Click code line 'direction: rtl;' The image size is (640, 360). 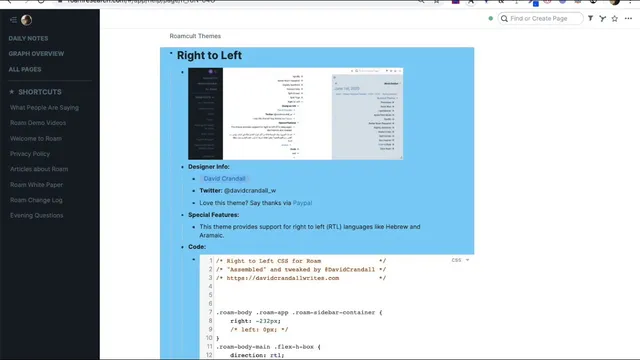257,355
